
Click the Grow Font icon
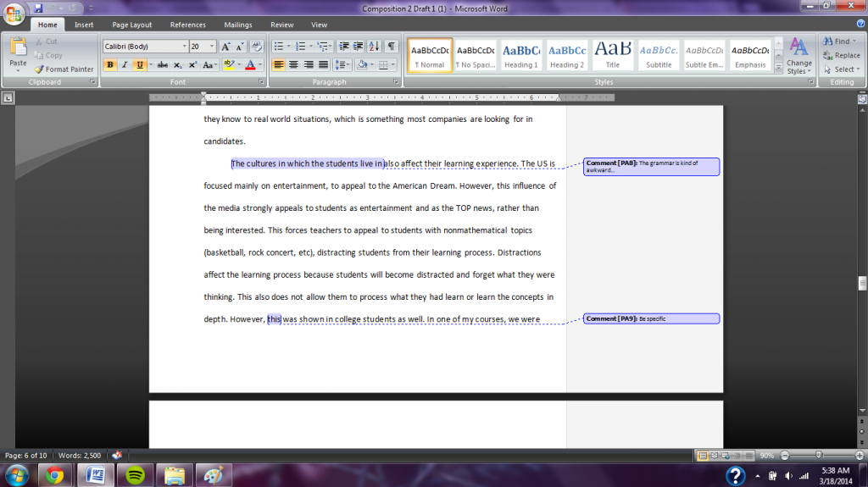coord(225,47)
